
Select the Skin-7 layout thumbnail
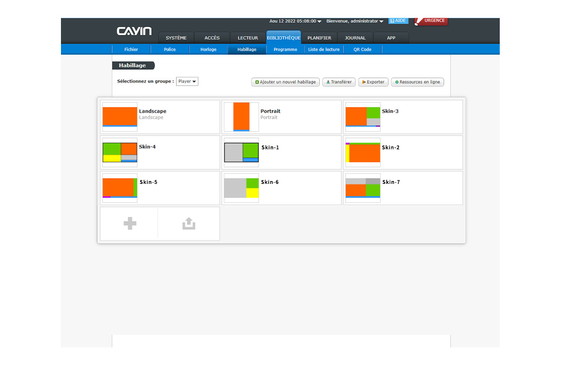point(363,188)
